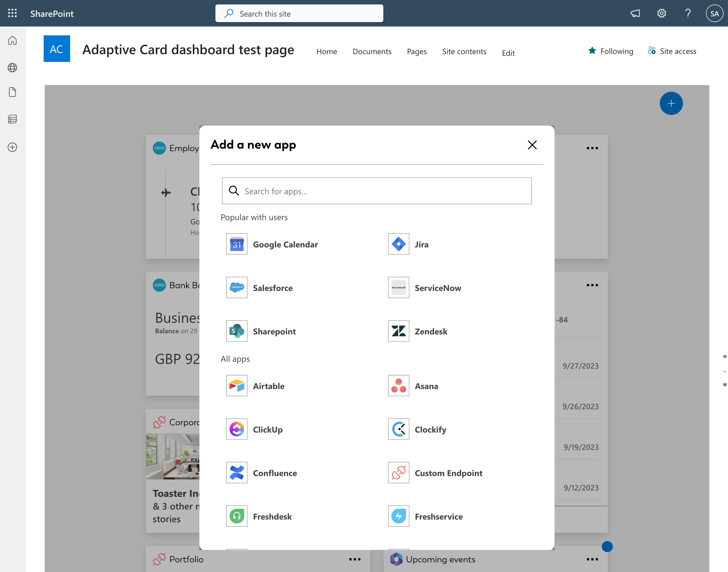Open the Home navigation link
The image size is (728, 572).
[327, 52]
